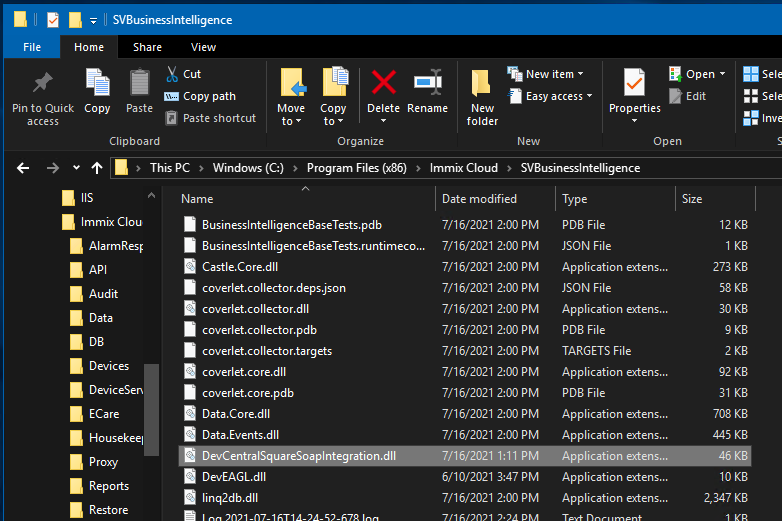Viewport: 782px width, 521px height.
Task: Select Data.Events.dll file name
Action: tap(240, 435)
